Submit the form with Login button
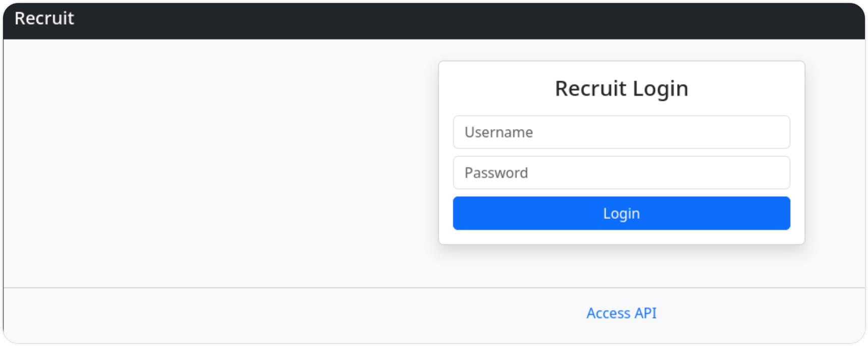Viewport: 868px width, 346px height. point(621,213)
